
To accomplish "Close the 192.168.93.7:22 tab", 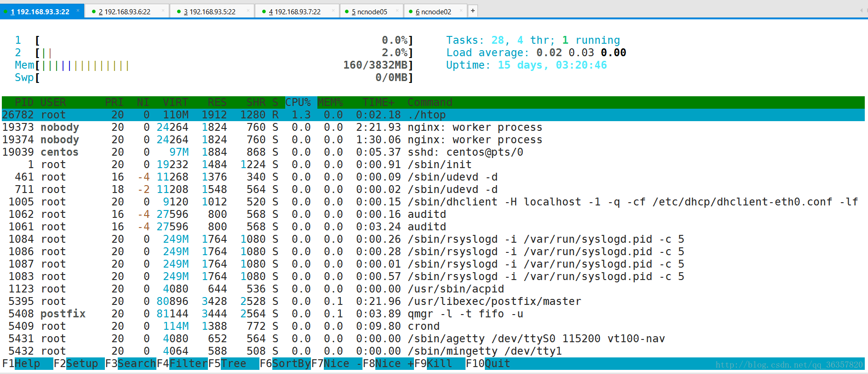I will click(333, 10).
